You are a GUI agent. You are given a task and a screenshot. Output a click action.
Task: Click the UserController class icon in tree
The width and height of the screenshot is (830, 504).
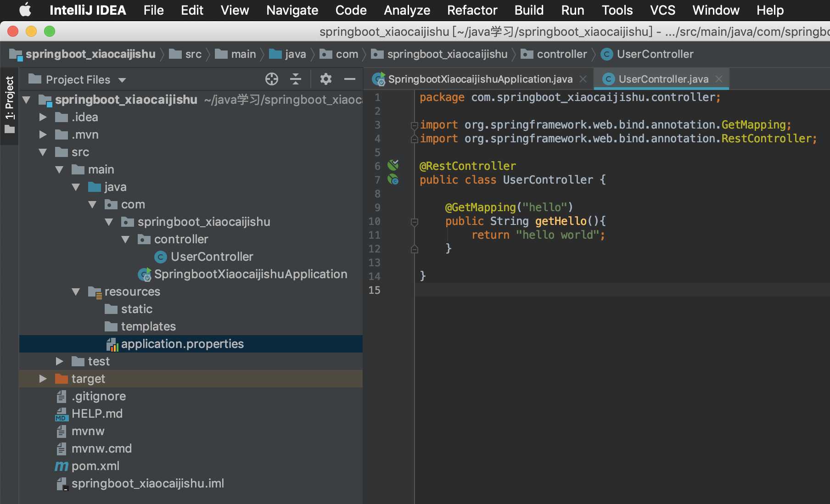click(160, 257)
